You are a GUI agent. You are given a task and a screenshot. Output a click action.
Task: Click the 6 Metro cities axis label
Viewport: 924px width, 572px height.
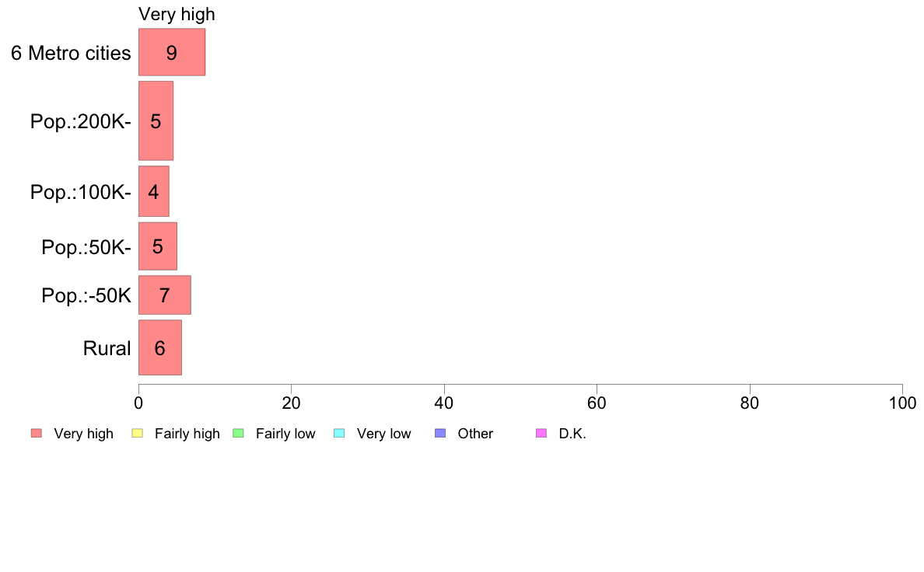click(71, 53)
